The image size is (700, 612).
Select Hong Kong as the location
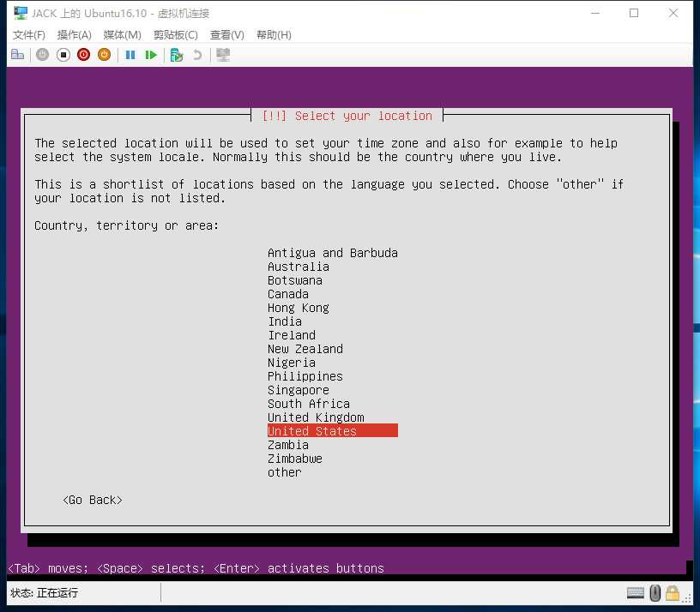pyautogui.click(x=333, y=308)
